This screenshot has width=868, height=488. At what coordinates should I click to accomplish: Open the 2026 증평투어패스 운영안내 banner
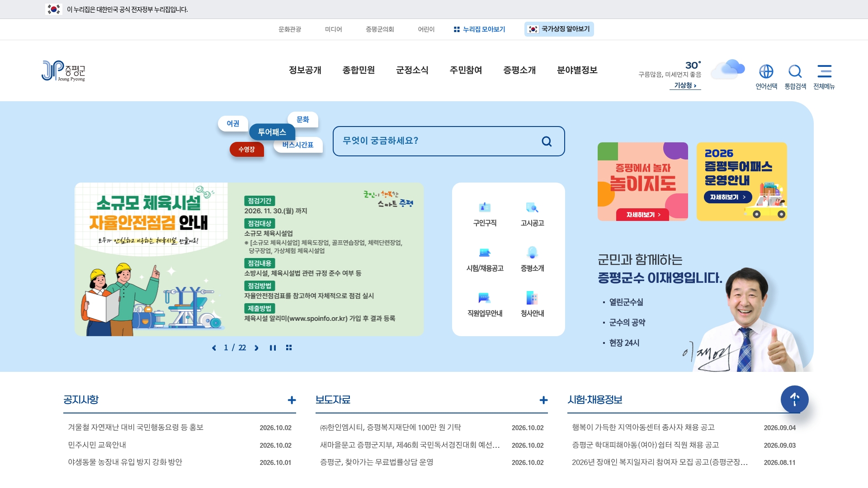click(741, 182)
